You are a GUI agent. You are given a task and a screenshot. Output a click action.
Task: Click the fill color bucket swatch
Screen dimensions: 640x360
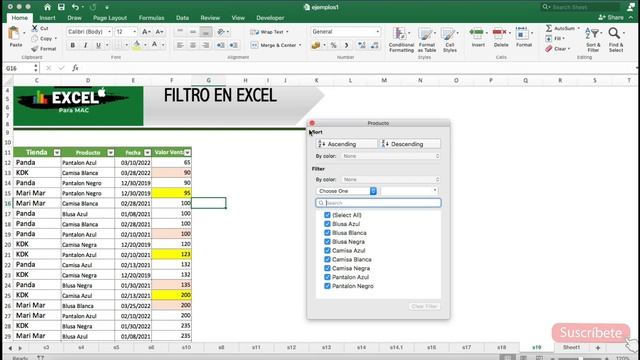(137, 45)
